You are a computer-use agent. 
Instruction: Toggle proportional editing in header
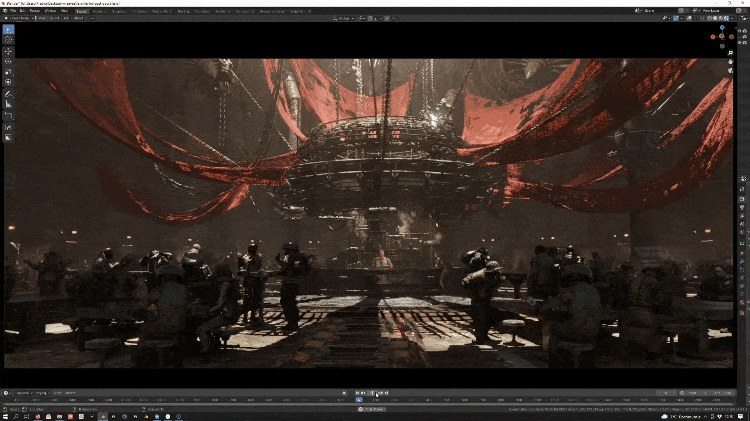point(386,18)
